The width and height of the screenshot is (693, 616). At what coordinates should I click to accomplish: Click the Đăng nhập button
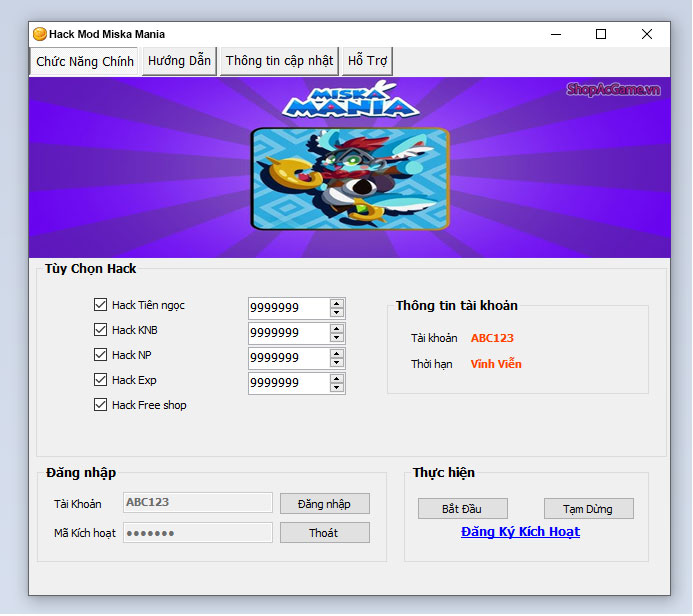click(x=324, y=504)
